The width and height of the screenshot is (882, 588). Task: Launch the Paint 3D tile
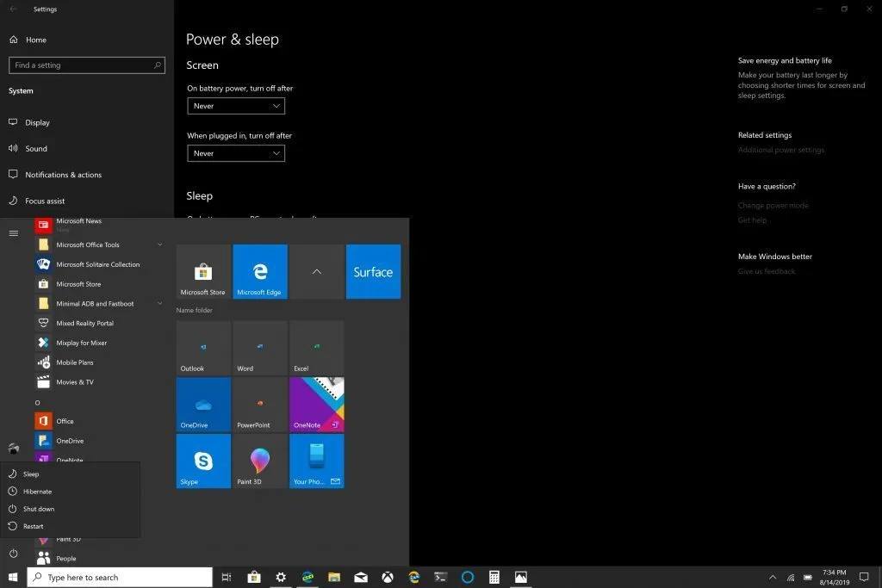pos(260,461)
